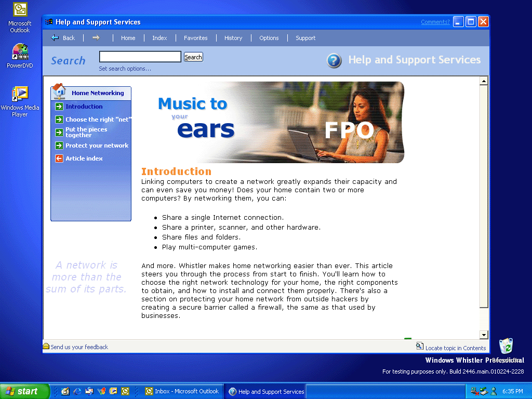Go back with the Back arrow button

click(x=63, y=38)
